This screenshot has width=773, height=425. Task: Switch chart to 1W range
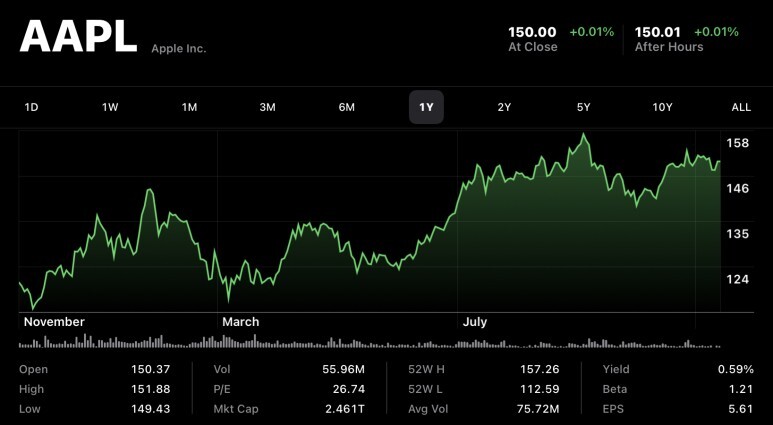click(x=110, y=107)
